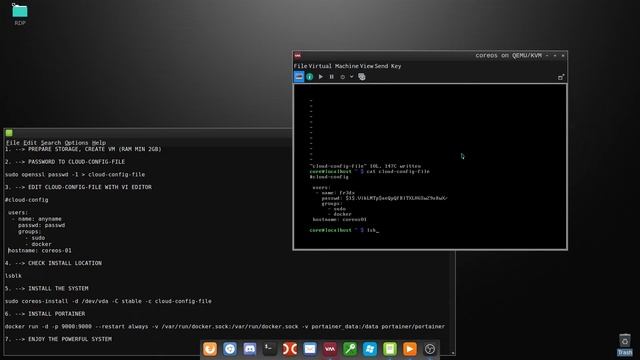
Task: Open the green notepad dock icon
Action: pos(390,349)
